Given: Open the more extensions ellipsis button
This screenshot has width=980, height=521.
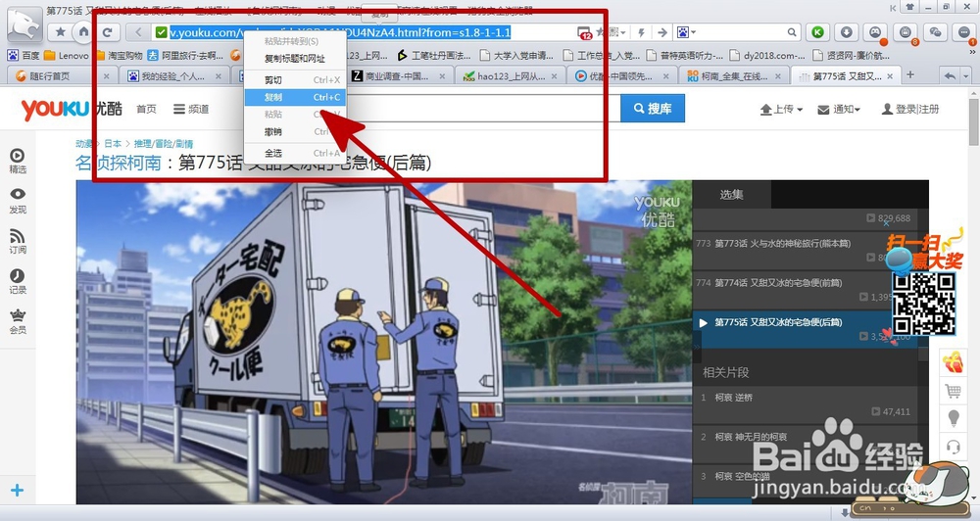Looking at the screenshot, I should 964,32.
